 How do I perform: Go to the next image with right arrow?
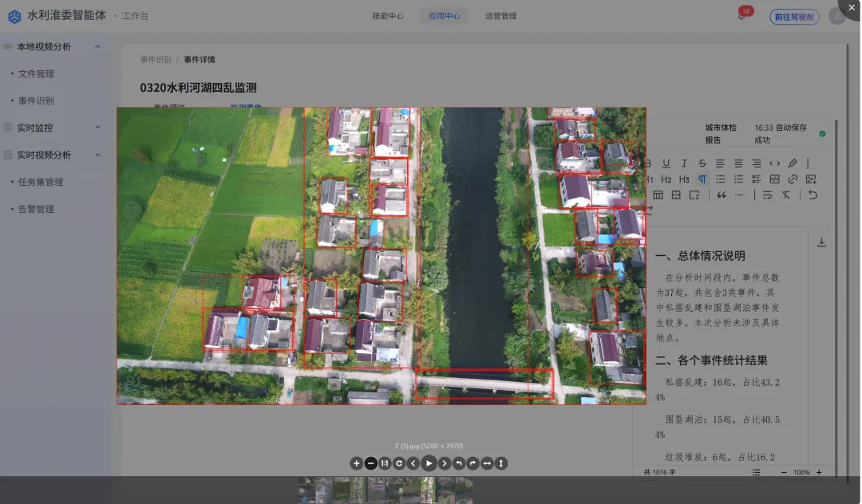(444, 463)
